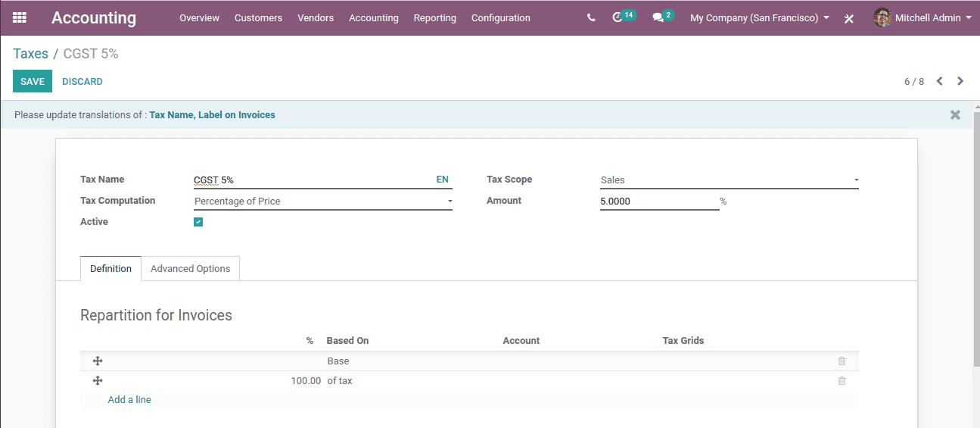The height and width of the screenshot is (428, 980).
Task: Go to previous record arrow
Action: click(x=940, y=81)
